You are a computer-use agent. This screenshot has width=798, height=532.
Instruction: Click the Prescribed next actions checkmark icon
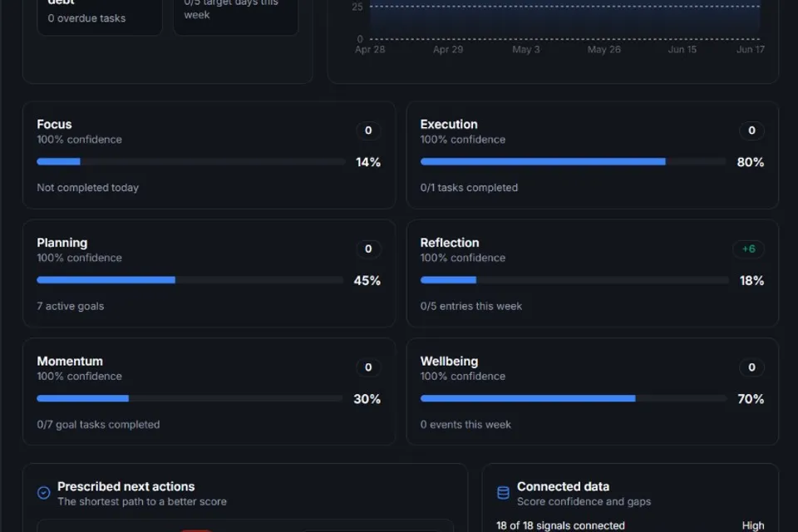click(44, 493)
